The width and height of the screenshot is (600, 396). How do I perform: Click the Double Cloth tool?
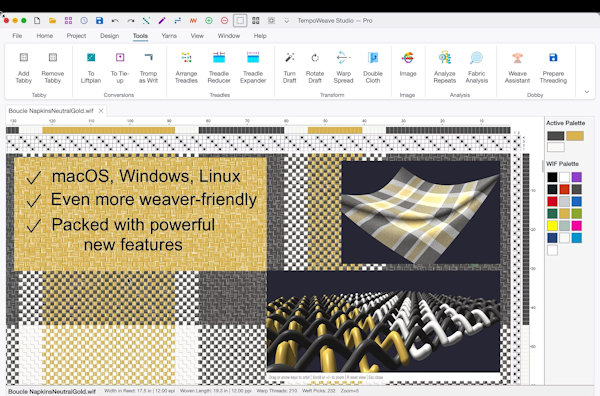[x=373, y=68]
